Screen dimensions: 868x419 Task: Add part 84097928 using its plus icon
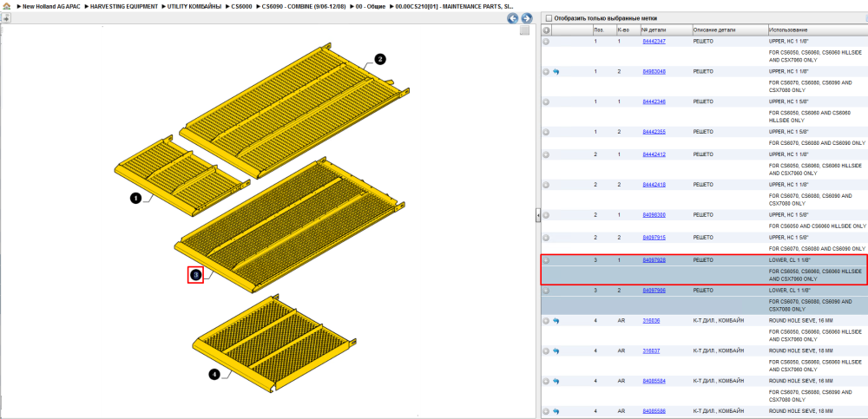pos(546,260)
